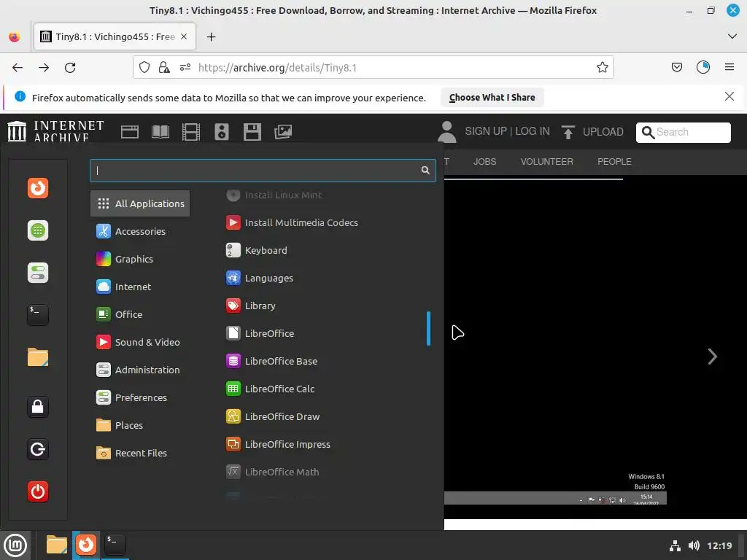Open Recent Files category
This screenshot has width=747, height=560.
tap(140, 453)
